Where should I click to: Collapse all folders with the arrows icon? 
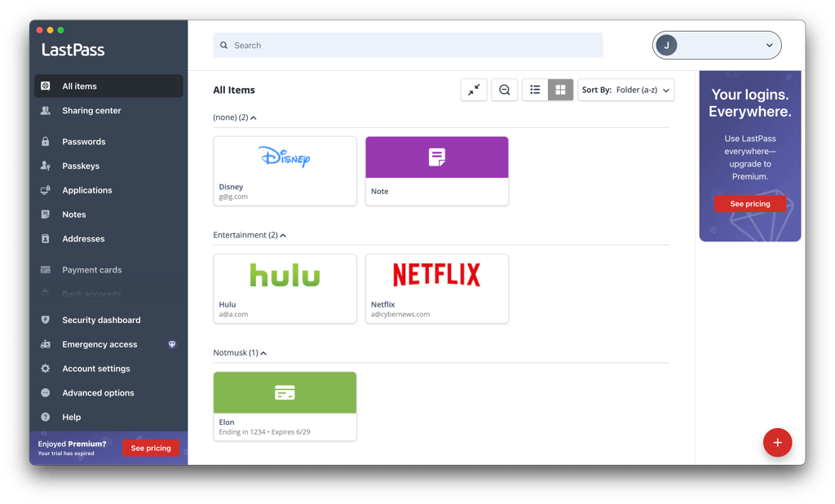pyautogui.click(x=474, y=90)
